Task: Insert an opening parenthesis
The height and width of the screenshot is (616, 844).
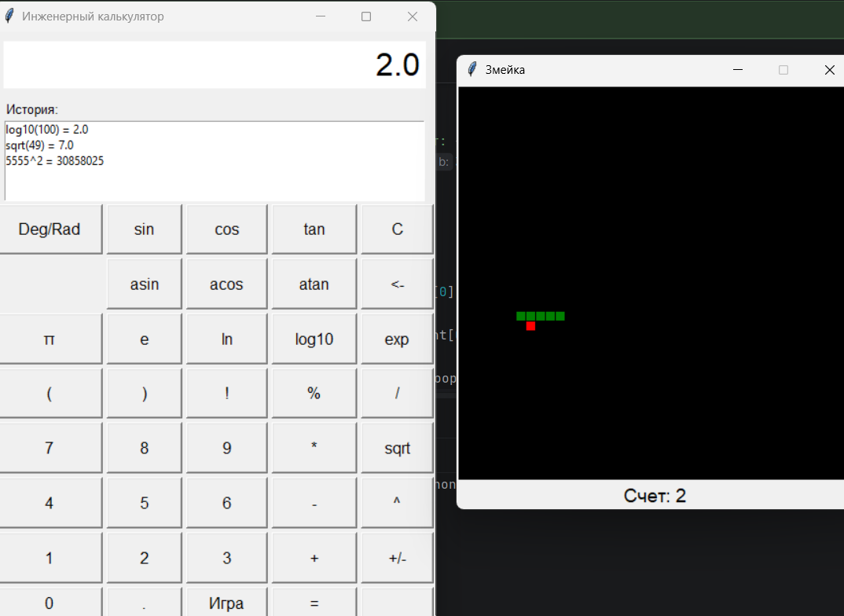Action: pyautogui.click(x=50, y=394)
